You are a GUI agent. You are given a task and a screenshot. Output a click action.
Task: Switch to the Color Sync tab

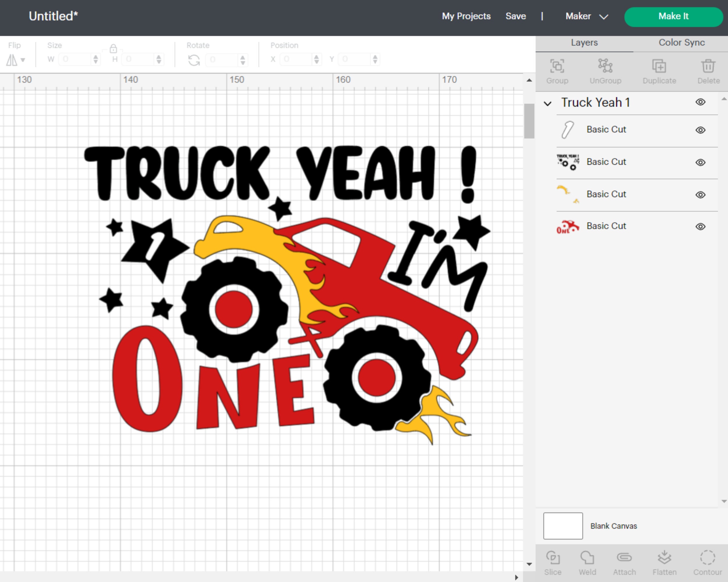click(x=681, y=42)
